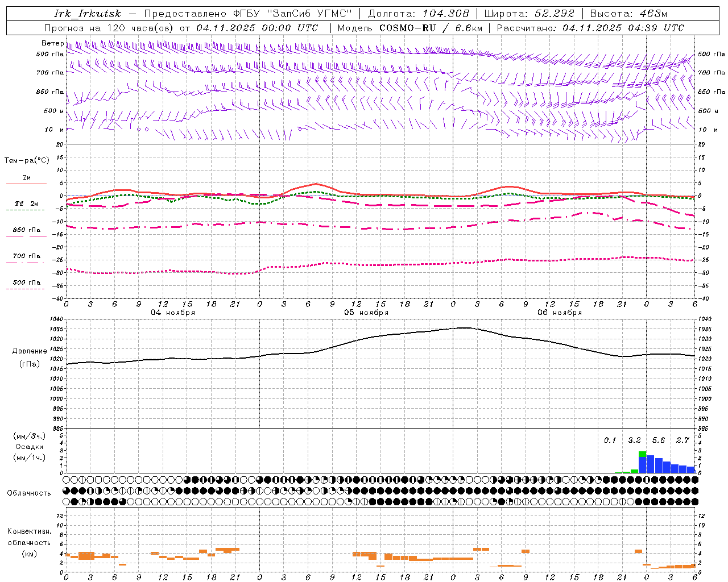Click the Irk_Irkutsk station title
The height and width of the screenshot is (582, 728).
point(88,14)
